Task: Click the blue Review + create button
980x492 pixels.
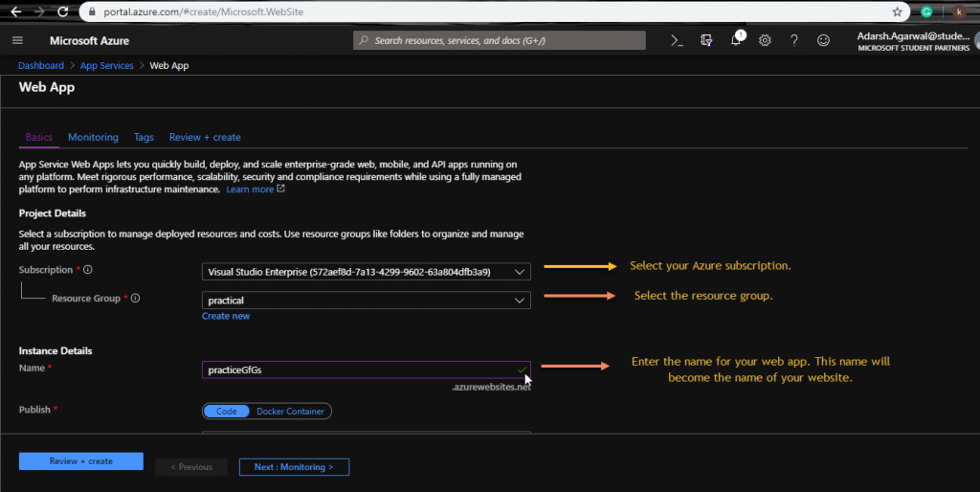Action: tap(80, 461)
